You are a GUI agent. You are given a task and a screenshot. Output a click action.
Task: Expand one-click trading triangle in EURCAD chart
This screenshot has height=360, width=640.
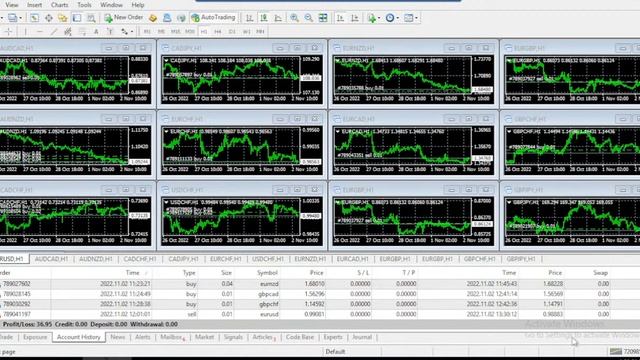[338, 131]
